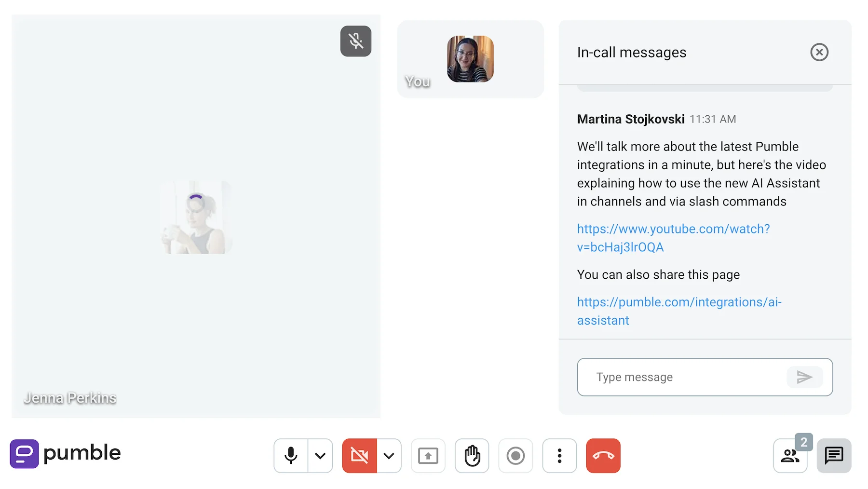868x489 pixels.
Task: Open the Pumble integrations page link
Action: point(679,311)
